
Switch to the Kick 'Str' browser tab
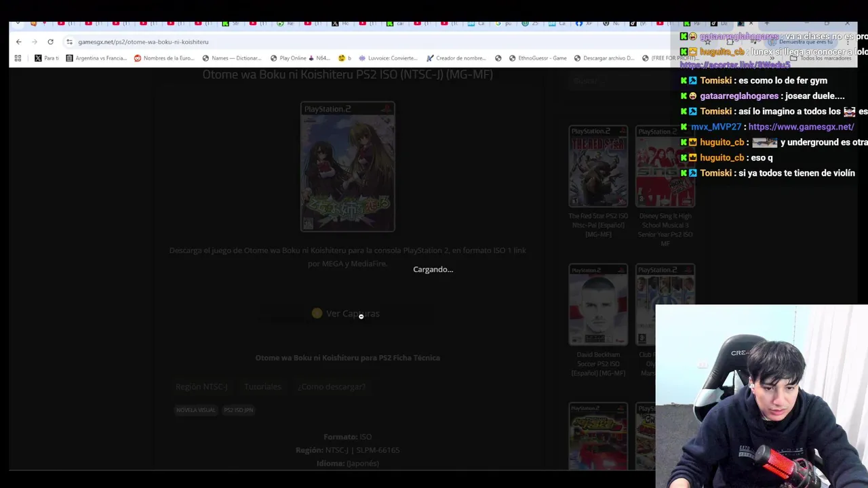point(231,23)
